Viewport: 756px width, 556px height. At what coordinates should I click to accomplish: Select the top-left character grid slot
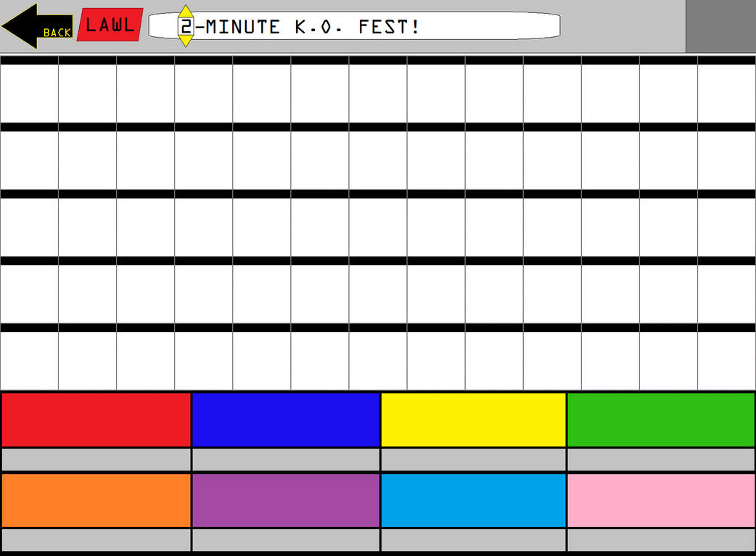point(29,93)
